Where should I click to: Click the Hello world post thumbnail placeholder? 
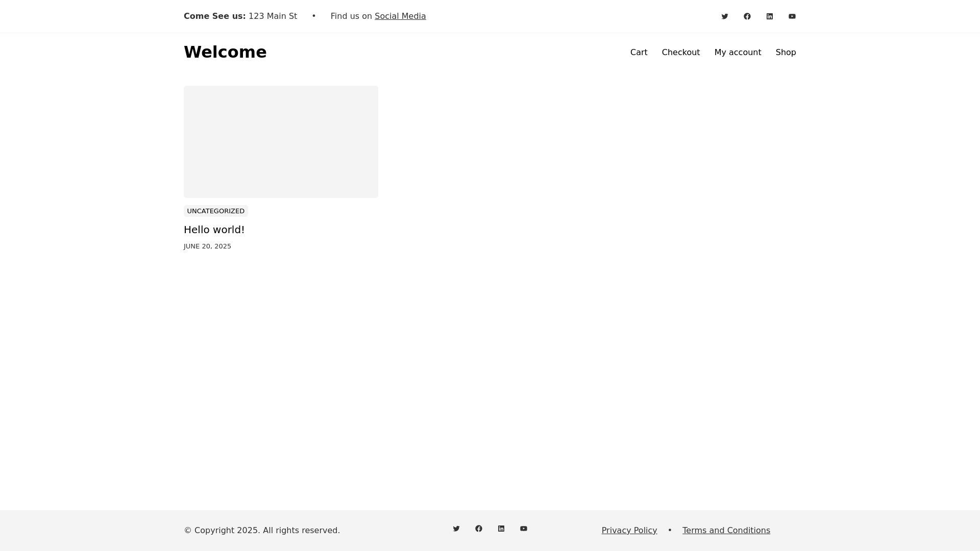(281, 142)
